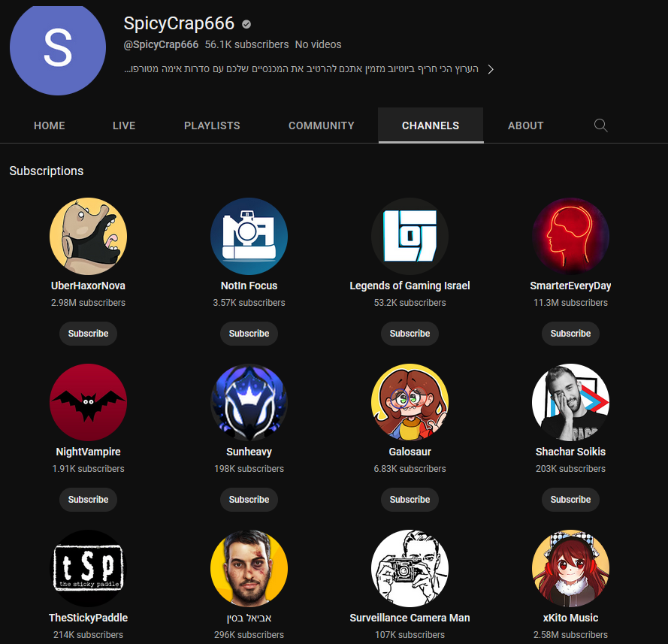Click the 1.91K subscribers text
This screenshot has height=644, width=668.
[88, 469]
